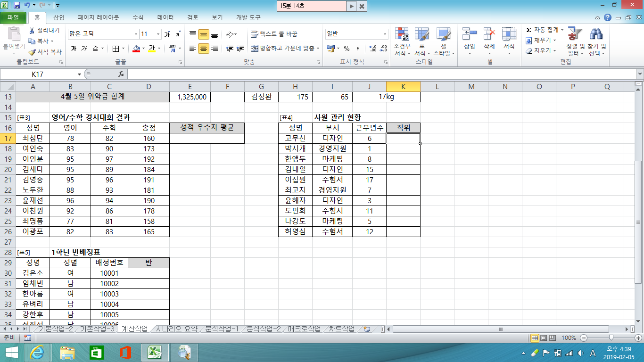Click the AutoSum (자동 합계) sigma icon

click(x=529, y=30)
